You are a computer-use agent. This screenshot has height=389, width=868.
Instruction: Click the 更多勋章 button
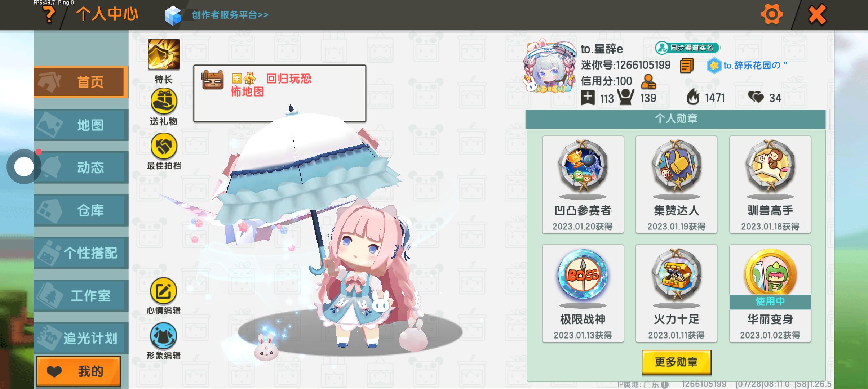point(676,362)
